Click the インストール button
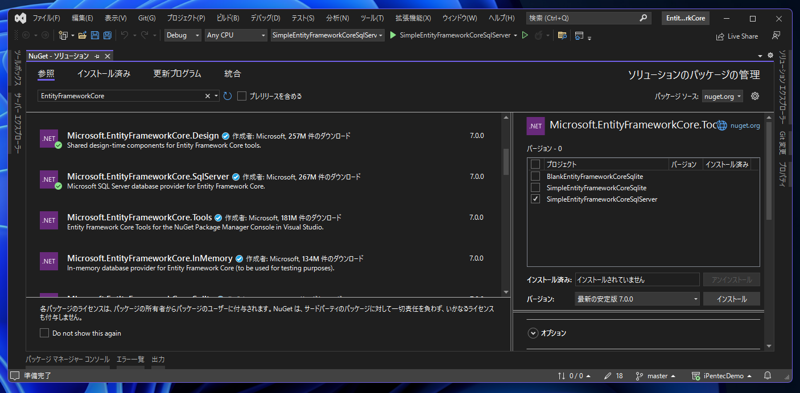800x393 pixels. pos(732,299)
